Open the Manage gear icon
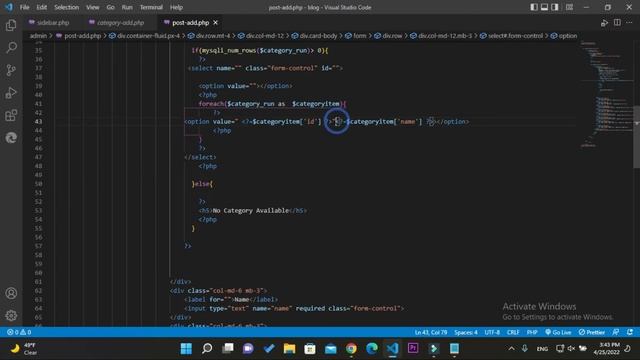This screenshot has width=640, height=360. pyautogui.click(x=11, y=316)
